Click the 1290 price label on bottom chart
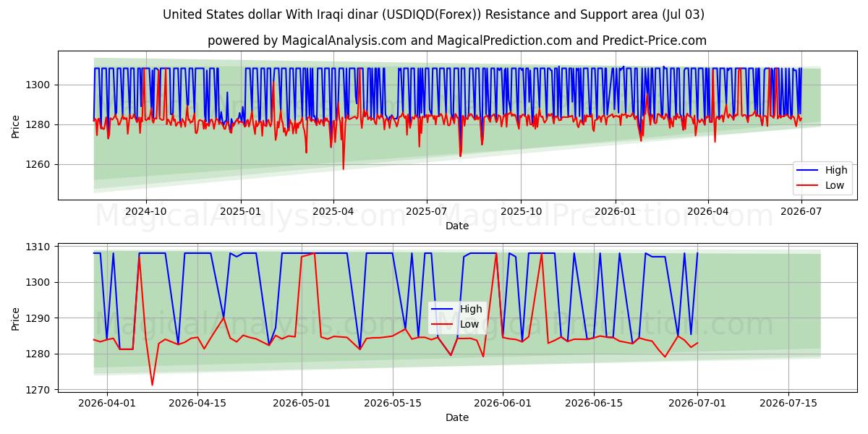Viewport: 868px width, 434px height. pos(40,318)
